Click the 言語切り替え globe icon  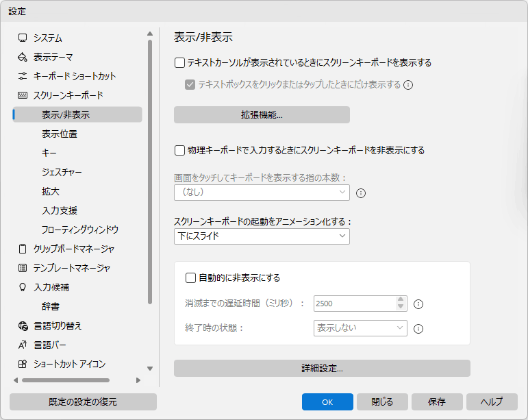click(x=23, y=325)
